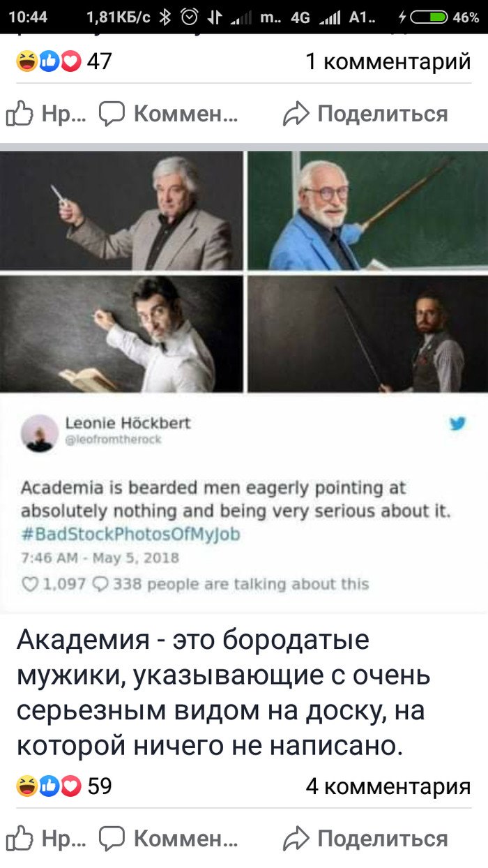This screenshot has height=868, width=488.
Task: Tap the comment bubble icon under the Академия post
Action: pos(112,839)
